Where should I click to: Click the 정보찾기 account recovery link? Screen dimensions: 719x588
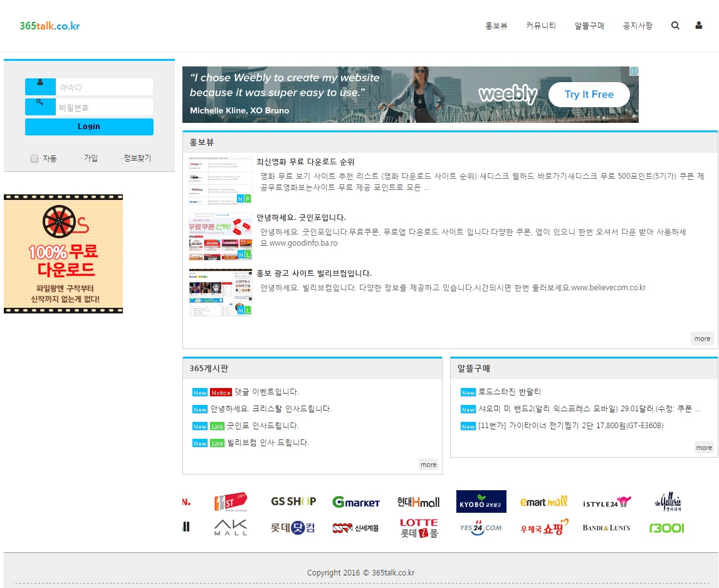(137, 159)
